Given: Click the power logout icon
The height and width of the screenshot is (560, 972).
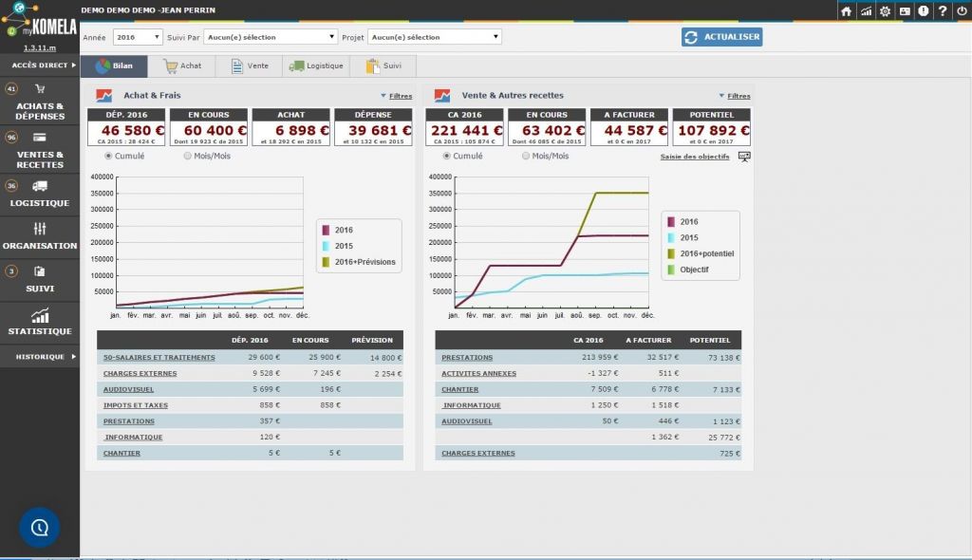Looking at the screenshot, I should [960, 11].
